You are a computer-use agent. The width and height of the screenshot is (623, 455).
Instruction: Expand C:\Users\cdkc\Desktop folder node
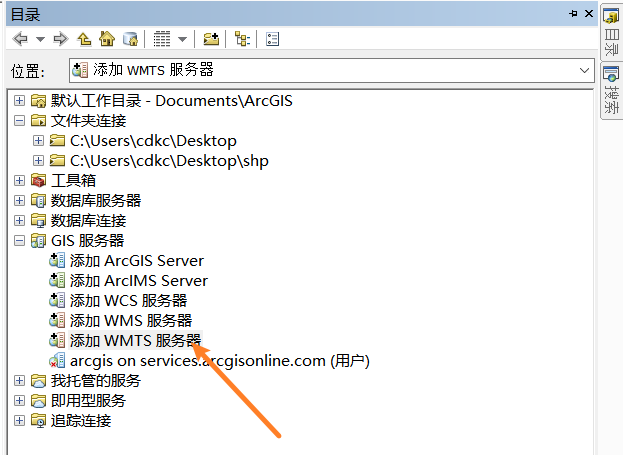tap(38, 140)
